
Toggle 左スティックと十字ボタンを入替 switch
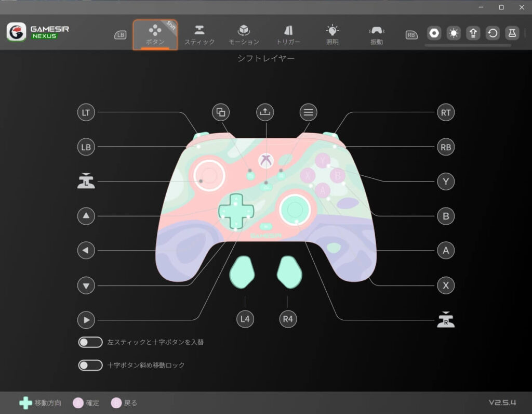[x=90, y=342]
